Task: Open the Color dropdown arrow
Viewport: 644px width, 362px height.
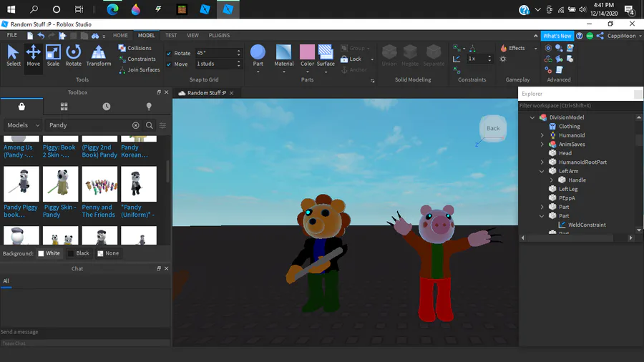Action: pos(307,72)
